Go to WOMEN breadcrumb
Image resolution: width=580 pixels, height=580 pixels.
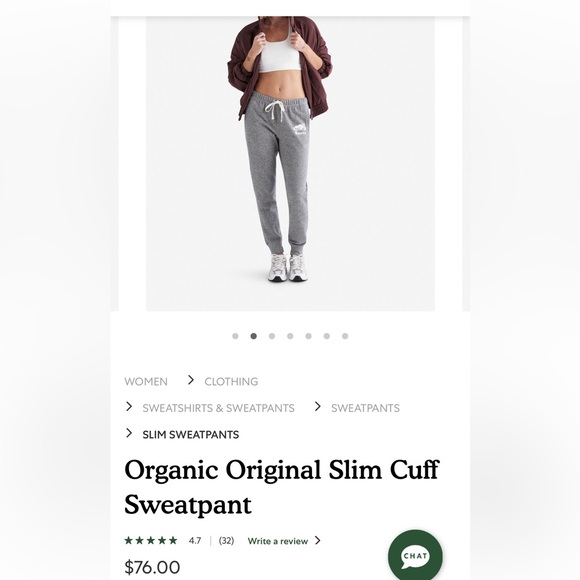pos(146,381)
